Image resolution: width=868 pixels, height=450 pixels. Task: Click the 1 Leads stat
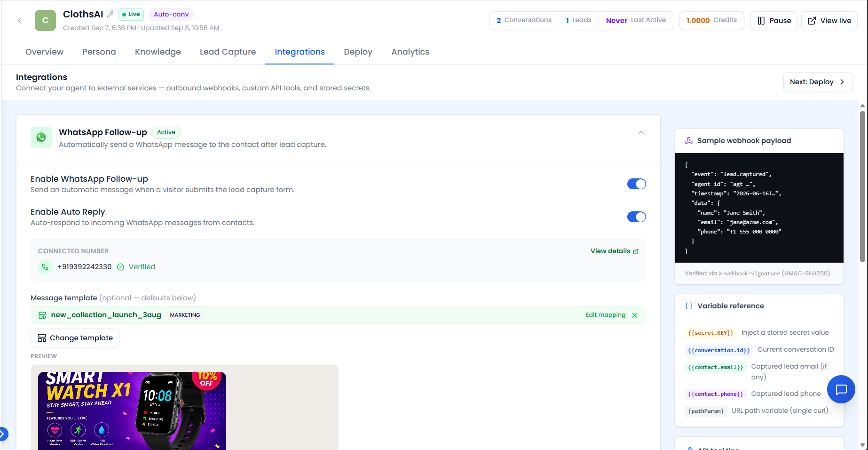(x=579, y=20)
